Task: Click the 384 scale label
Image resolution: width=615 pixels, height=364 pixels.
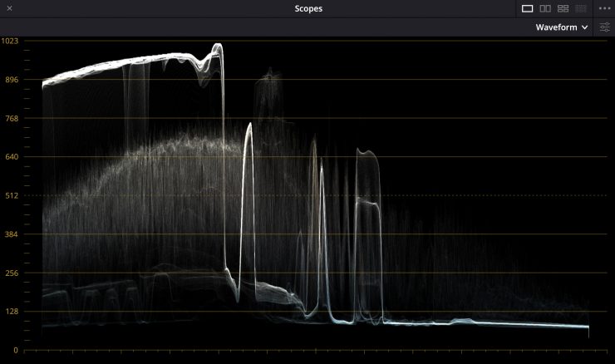Action: coord(11,234)
